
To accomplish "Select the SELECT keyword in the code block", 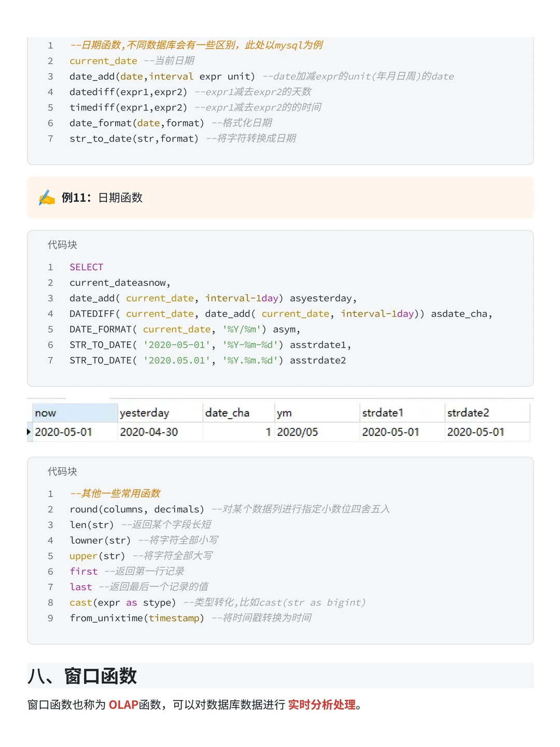I will point(86,267).
